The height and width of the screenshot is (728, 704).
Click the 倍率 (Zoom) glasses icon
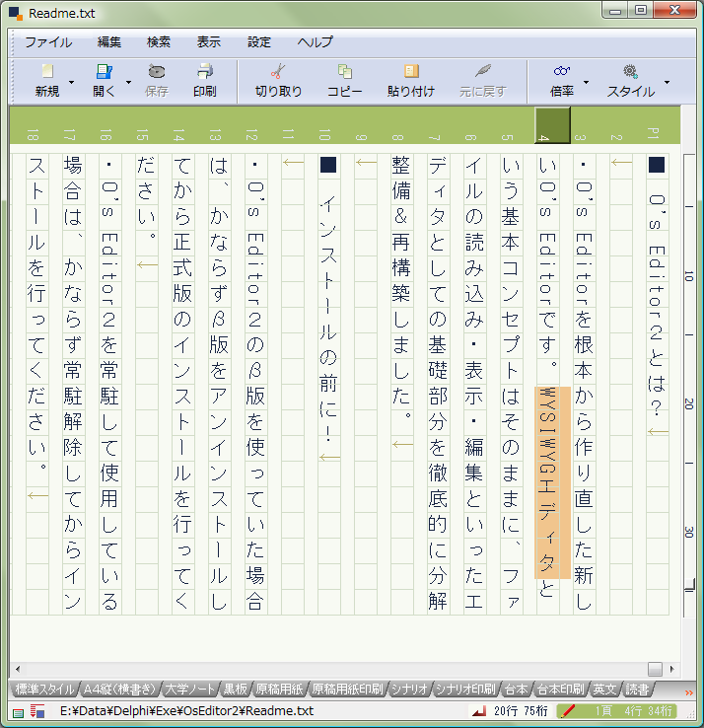coord(562,71)
